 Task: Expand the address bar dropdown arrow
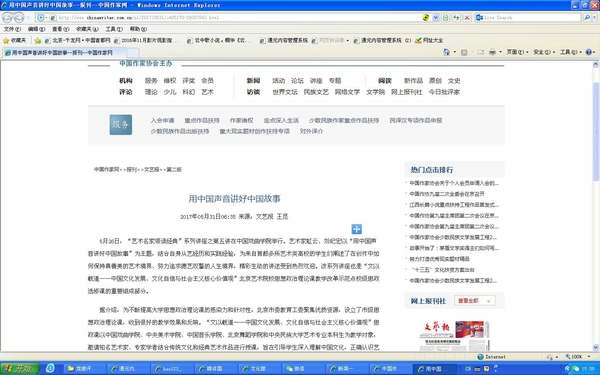click(x=435, y=18)
